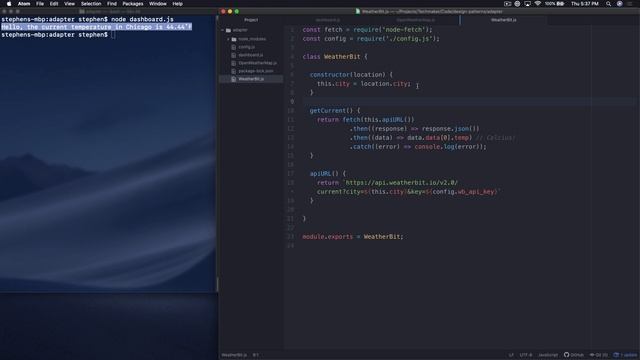This screenshot has height=360, width=640.
Task: Click the file icon in Atom title bar
Action: click(x=358, y=11)
